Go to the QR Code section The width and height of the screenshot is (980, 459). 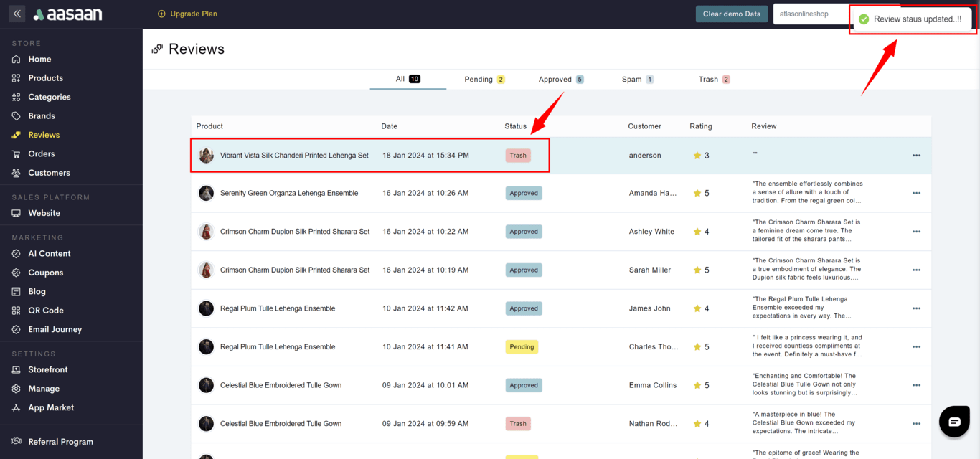(x=45, y=311)
